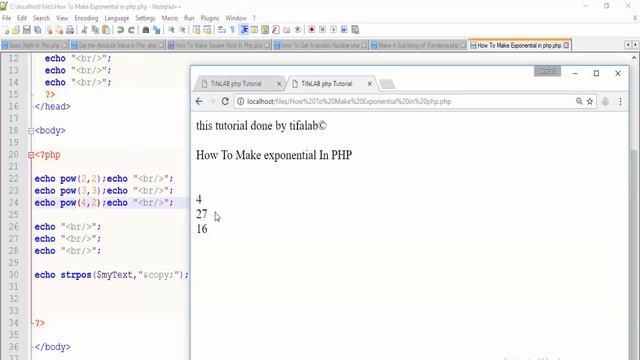Viewport: 640px width, 360px height.
Task: Collapse the php block fold marker
Action: coord(31,155)
